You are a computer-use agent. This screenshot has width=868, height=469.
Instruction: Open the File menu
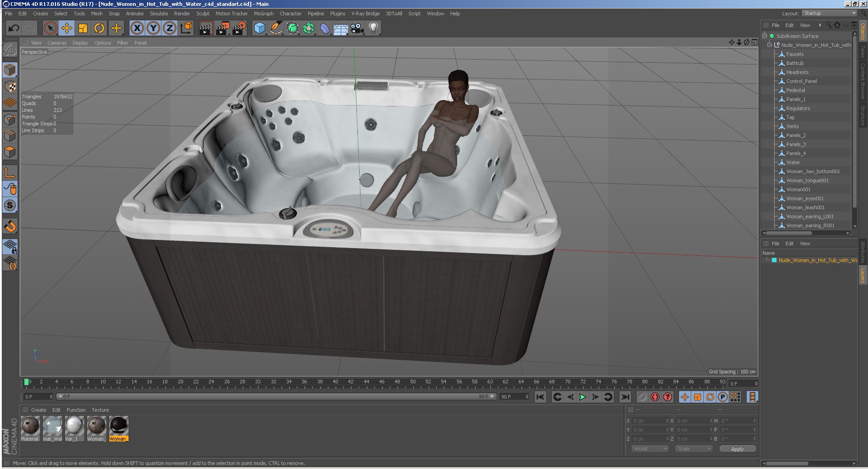[x=9, y=14]
